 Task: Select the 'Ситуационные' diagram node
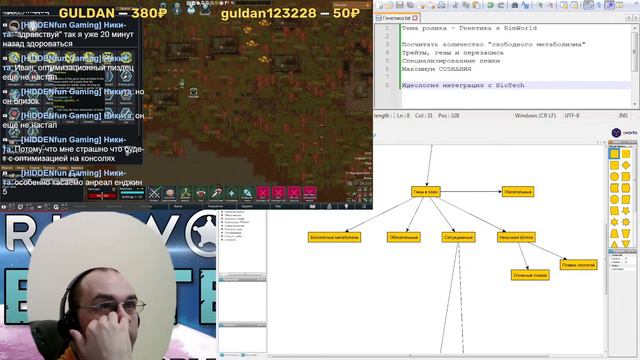pos(458,237)
